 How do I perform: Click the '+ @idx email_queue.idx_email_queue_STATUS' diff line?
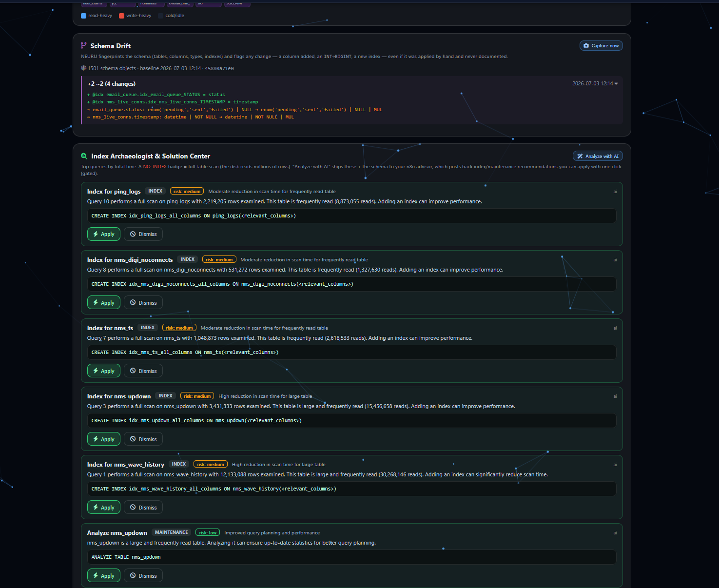156,95
